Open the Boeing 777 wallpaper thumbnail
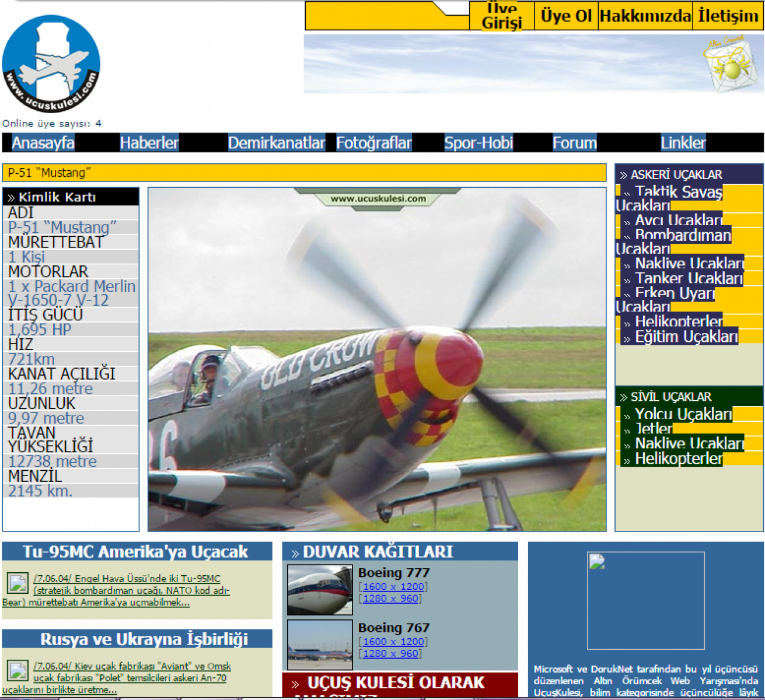Image resolution: width=765 pixels, height=700 pixels. click(x=320, y=590)
